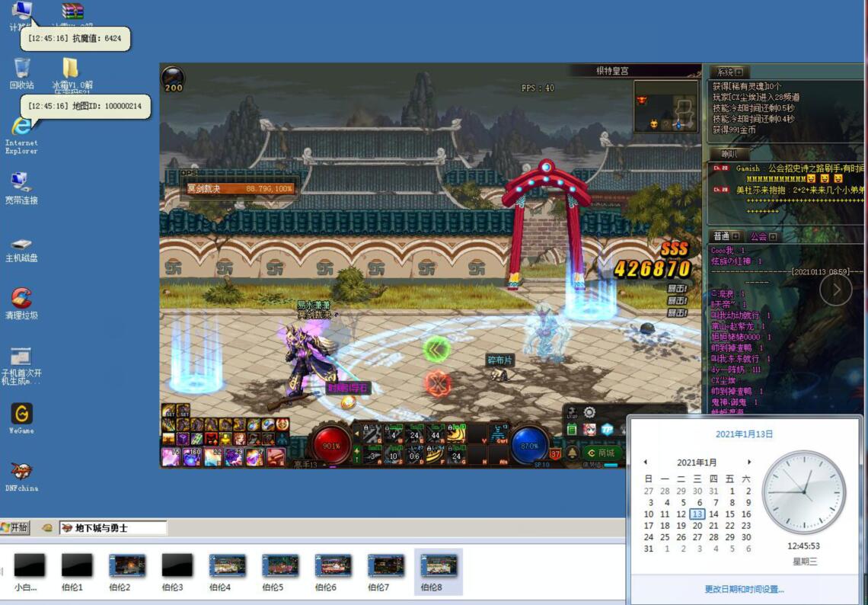Screen dimensions: 868x605
Task: Click the red X skill effect on the field
Action: click(x=437, y=383)
